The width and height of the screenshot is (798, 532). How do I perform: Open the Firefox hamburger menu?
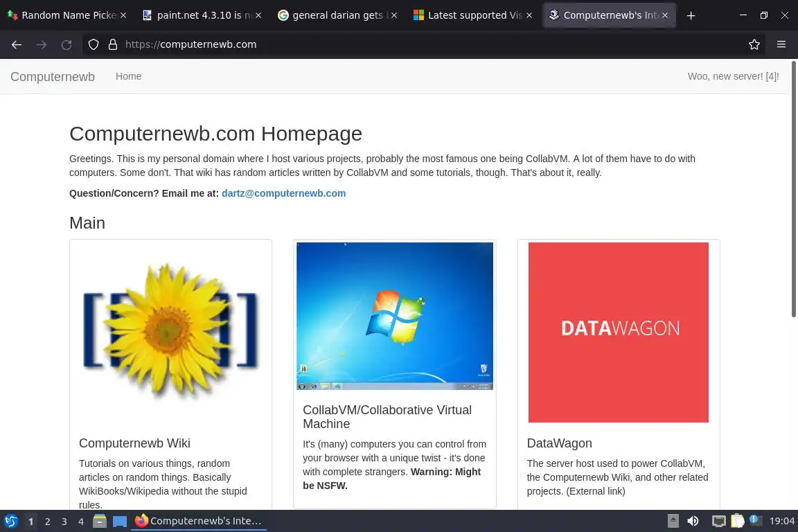pos(781,45)
